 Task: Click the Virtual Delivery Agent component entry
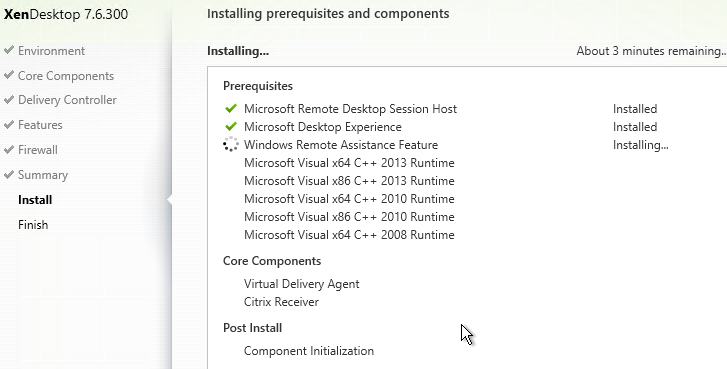pos(302,284)
